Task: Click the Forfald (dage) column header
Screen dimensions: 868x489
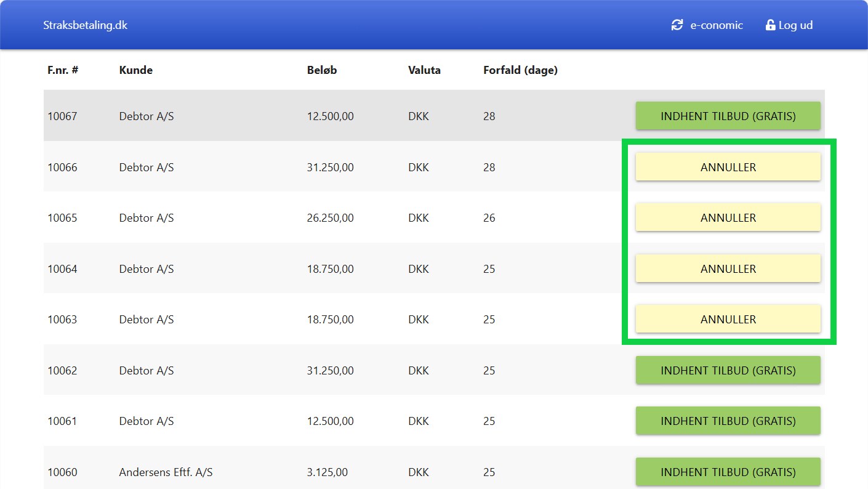Action: tap(520, 70)
